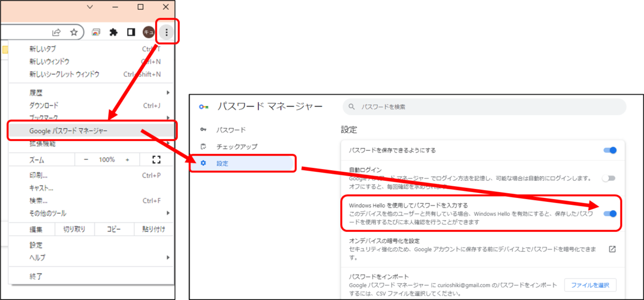Click the パスワードを検索 search field

(x=484, y=107)
